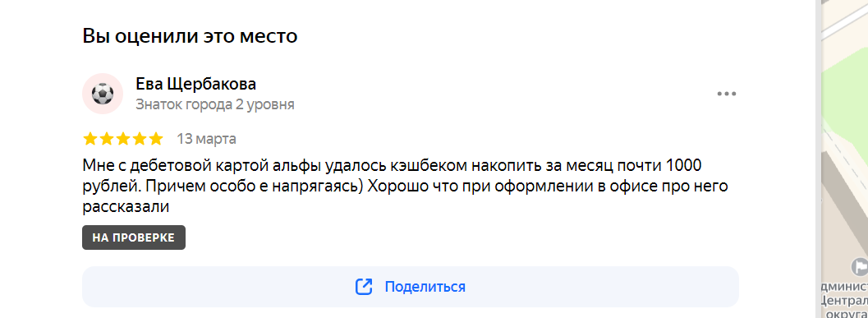Select the third rating star
Image resolution: width=868 pixels, height=318 pixels.
pyautogui.click(x=123, y=139)
